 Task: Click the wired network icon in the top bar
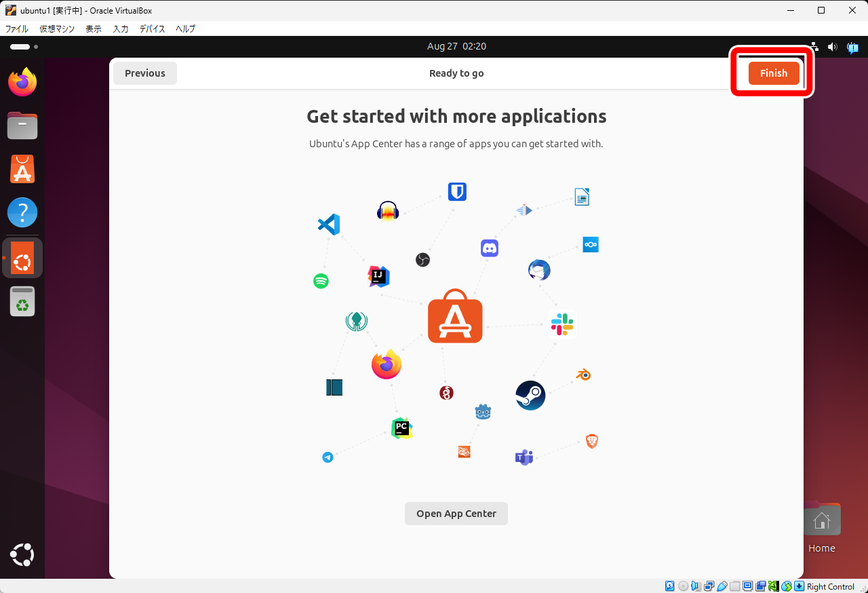(814, 47)
